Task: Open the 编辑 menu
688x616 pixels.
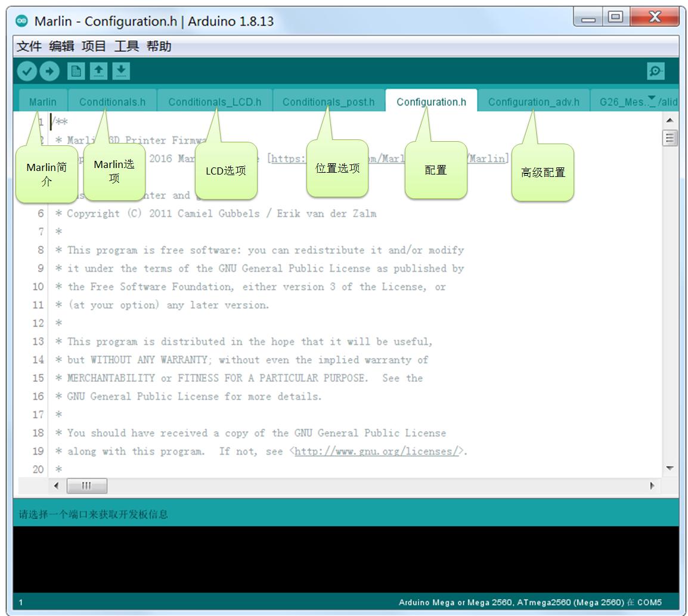Action: tap(61, 46)
